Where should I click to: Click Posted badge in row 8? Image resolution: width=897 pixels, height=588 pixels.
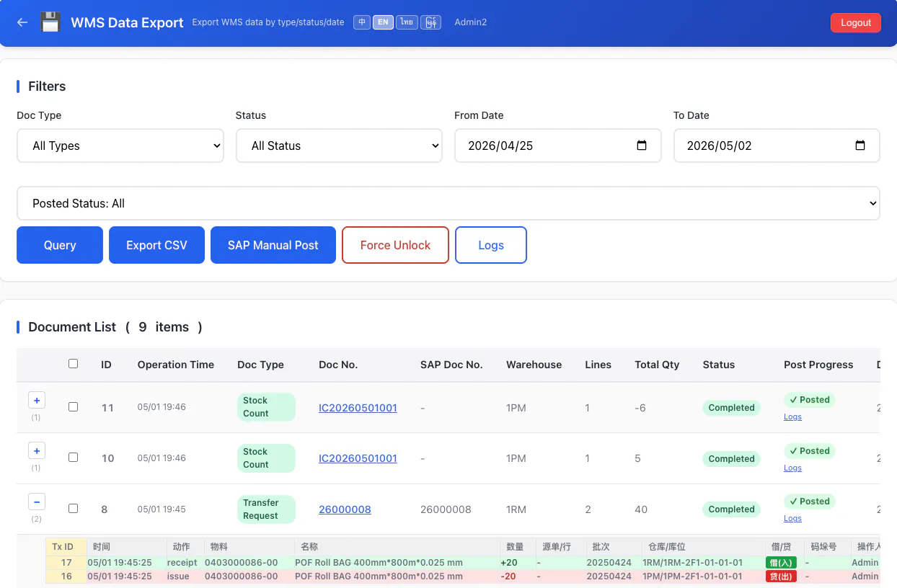(x=809, y=502)
